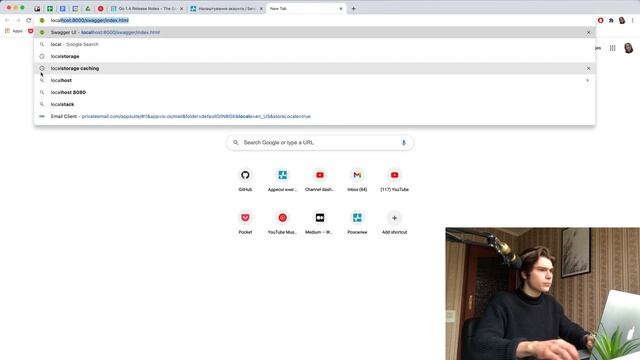
Task: Close the Go 1.4 Release Notes tab
Action: click(x=182, y=8)
